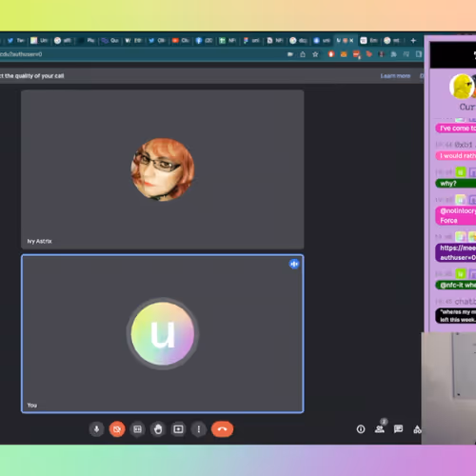The height and width of the screenshot is (476, 476).
Task: Open the extensions puzzle piece menu
Action: [x=394, y=54]
